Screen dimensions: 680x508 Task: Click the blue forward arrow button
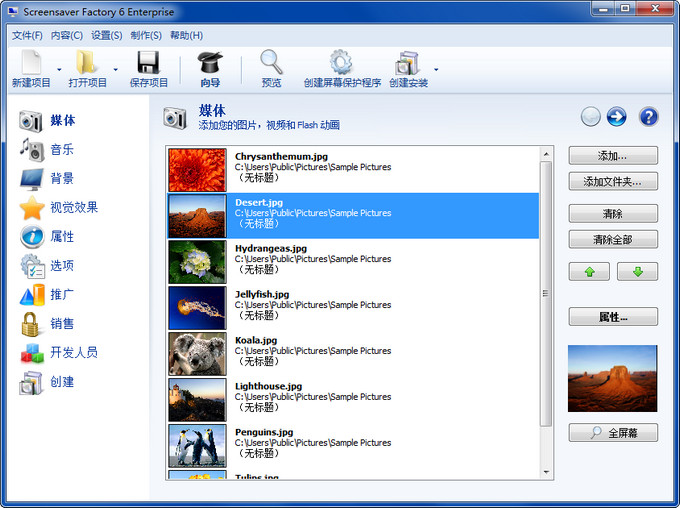click(616, 117)
